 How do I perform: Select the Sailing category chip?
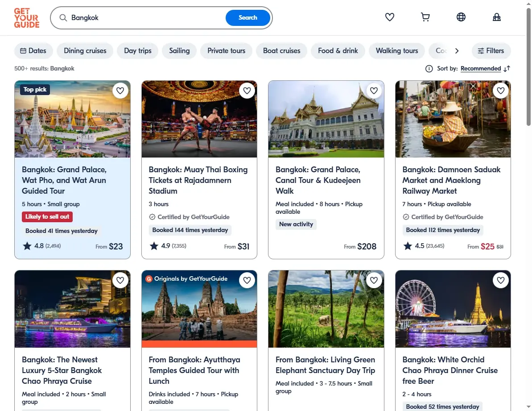pyautogui.click(x=179, y=51)
